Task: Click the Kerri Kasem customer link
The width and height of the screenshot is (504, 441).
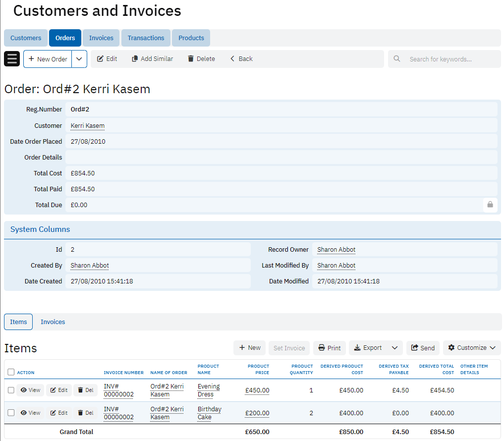Action: coord(87,126)
